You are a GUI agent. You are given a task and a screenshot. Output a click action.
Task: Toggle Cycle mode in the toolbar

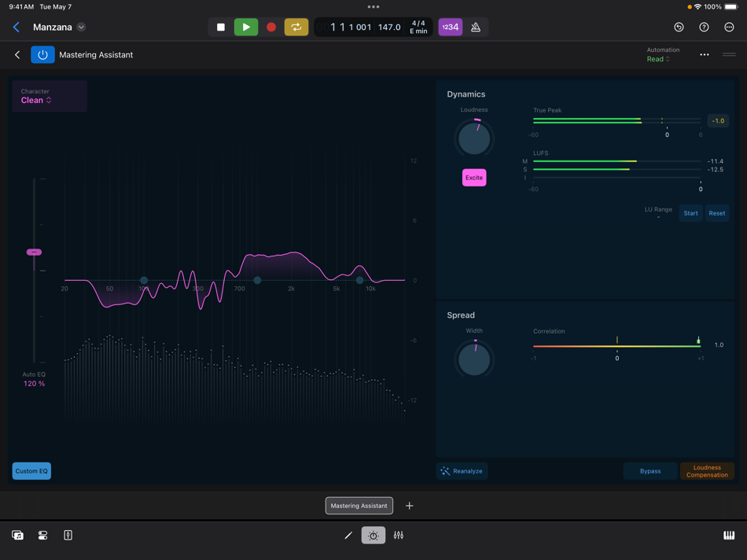pos(296,26)
